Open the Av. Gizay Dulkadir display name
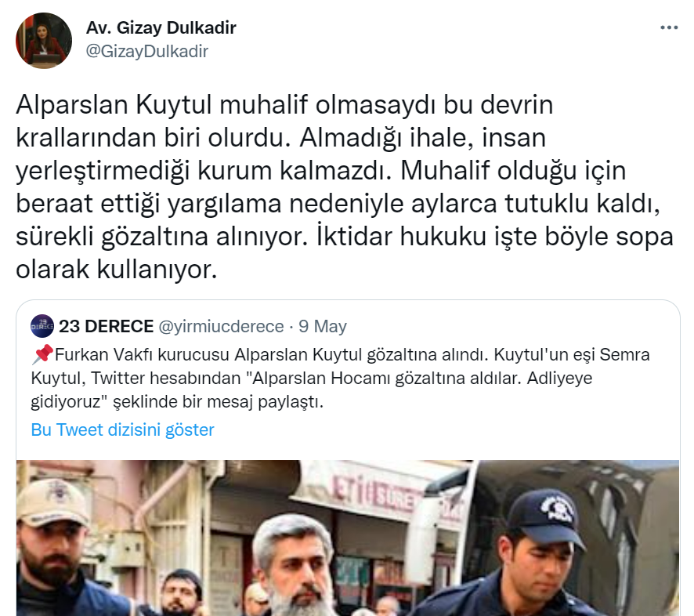694x616 pixels. (x=161, y=27)
